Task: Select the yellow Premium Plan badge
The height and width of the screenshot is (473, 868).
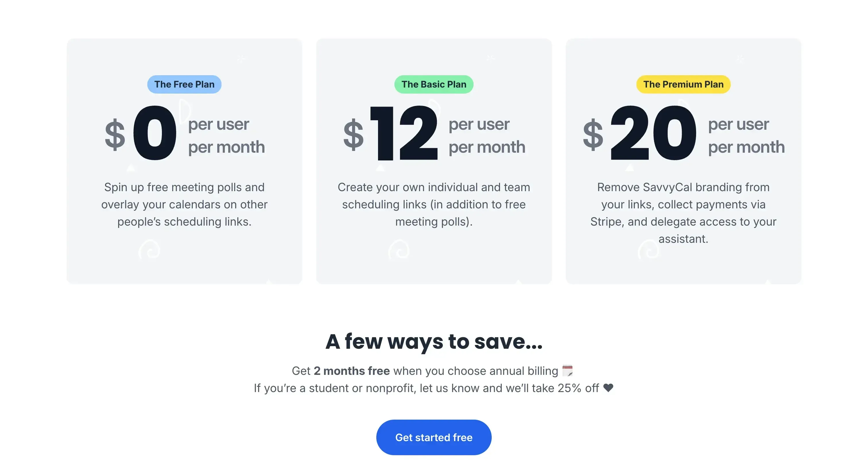Action: [683, 84]
